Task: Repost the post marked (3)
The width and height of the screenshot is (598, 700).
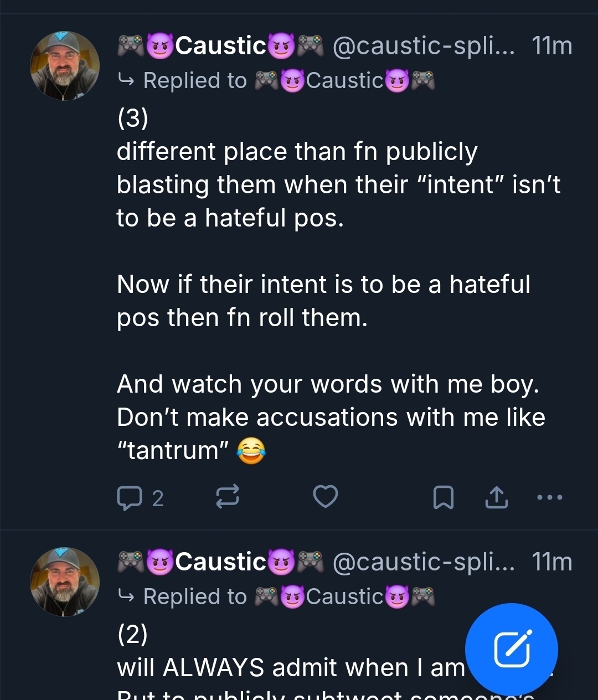Action: click(x=227, y=496)
